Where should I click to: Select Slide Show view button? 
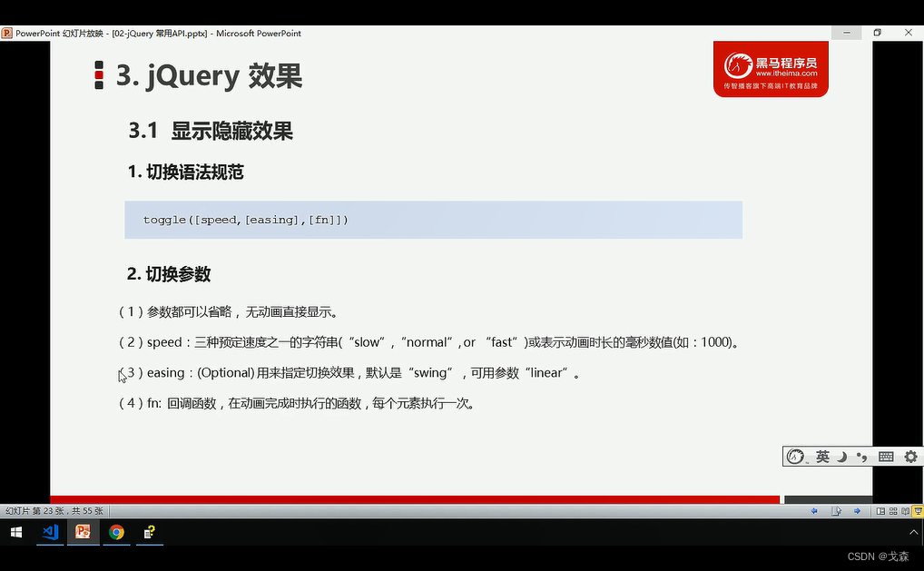[x=918, y=511]
